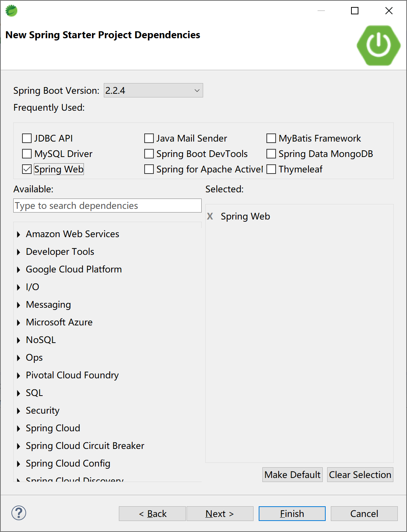
Task: Click the Clear Selection button
Action: pos(360,475)
